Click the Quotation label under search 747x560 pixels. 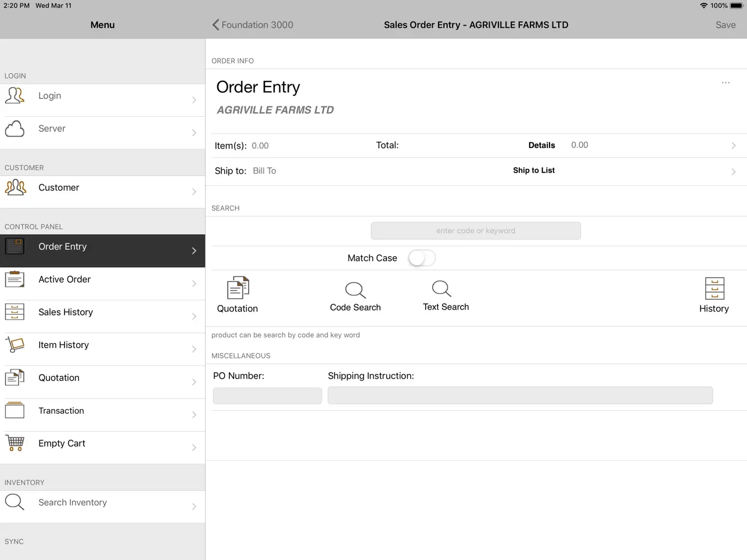(x=238, y=308)
